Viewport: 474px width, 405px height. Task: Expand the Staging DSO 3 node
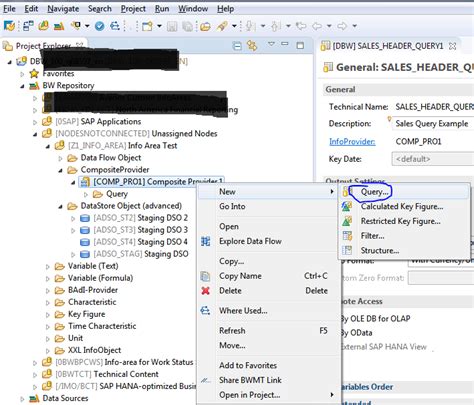click(73, 231)
